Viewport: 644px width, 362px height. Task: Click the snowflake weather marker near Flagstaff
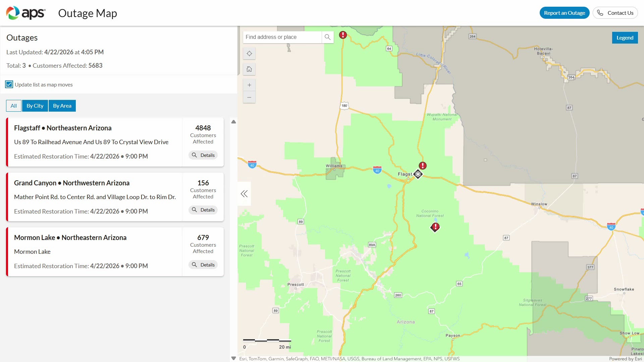[x=418, y=174]
